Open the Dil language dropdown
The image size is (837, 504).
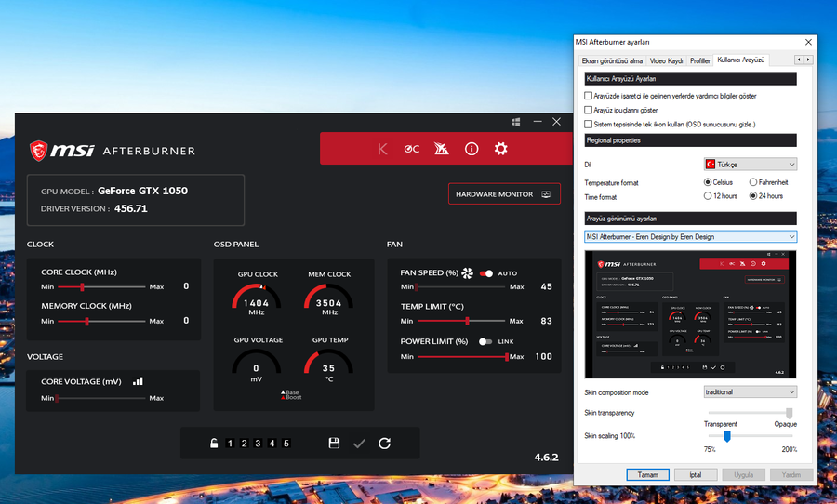[751, 165]
